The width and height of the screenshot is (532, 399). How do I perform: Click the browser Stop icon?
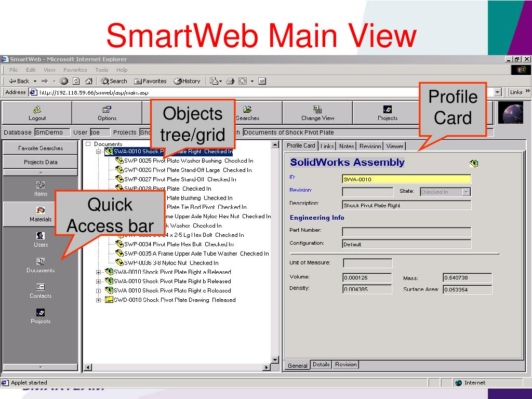64,81
